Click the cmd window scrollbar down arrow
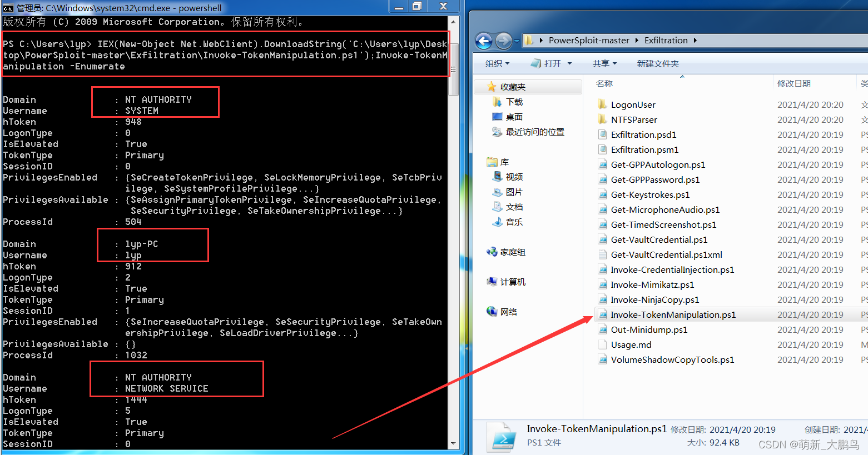868x455 pixels. point(454,443)
